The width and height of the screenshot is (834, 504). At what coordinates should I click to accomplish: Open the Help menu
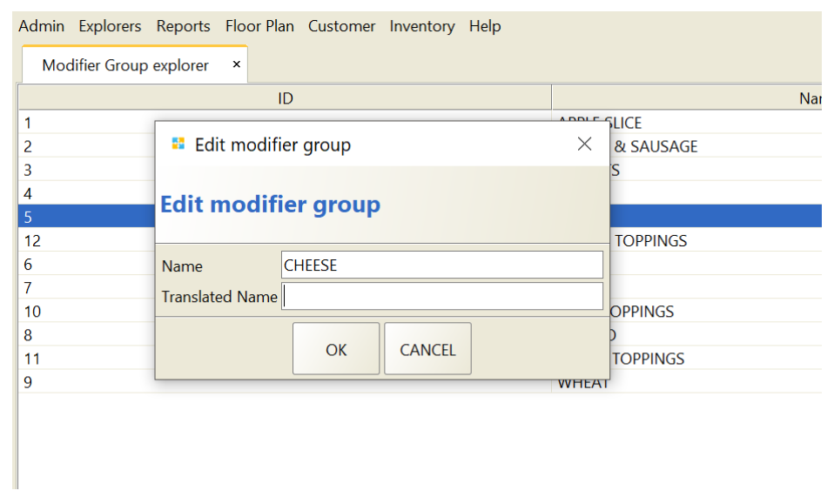[x=485, y=26]
